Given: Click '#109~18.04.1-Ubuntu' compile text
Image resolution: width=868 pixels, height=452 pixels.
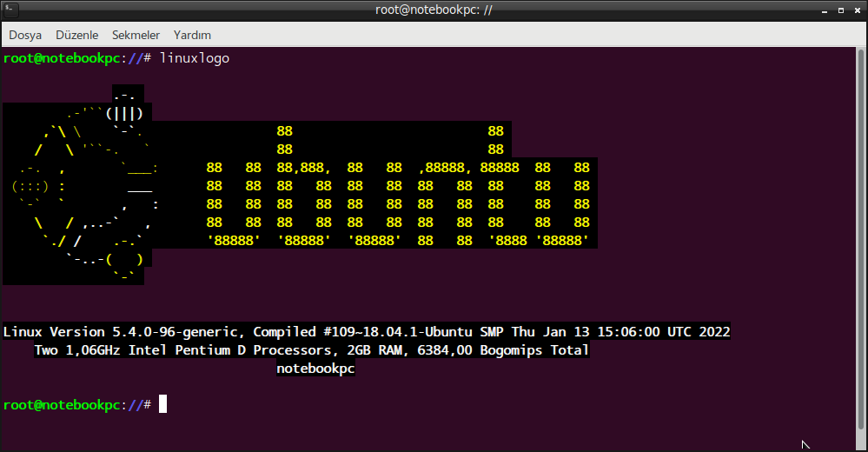Looking at the screenshot, I should pos(398,332).
